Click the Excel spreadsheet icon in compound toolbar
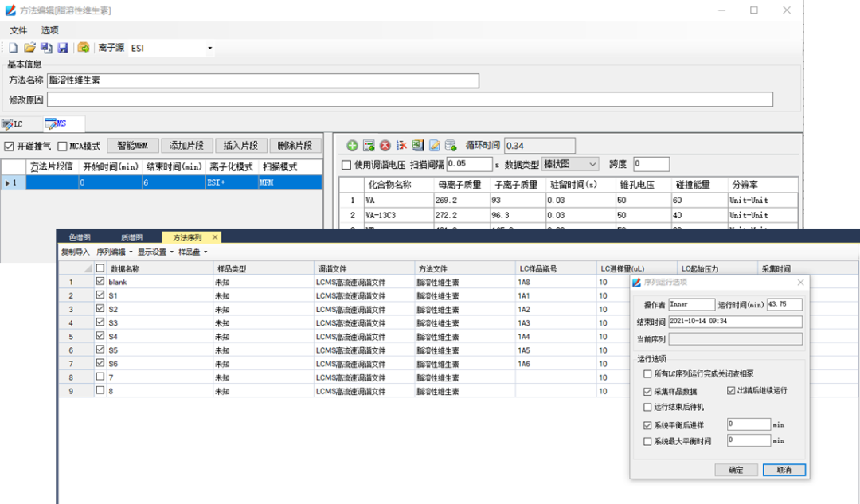 418,146
